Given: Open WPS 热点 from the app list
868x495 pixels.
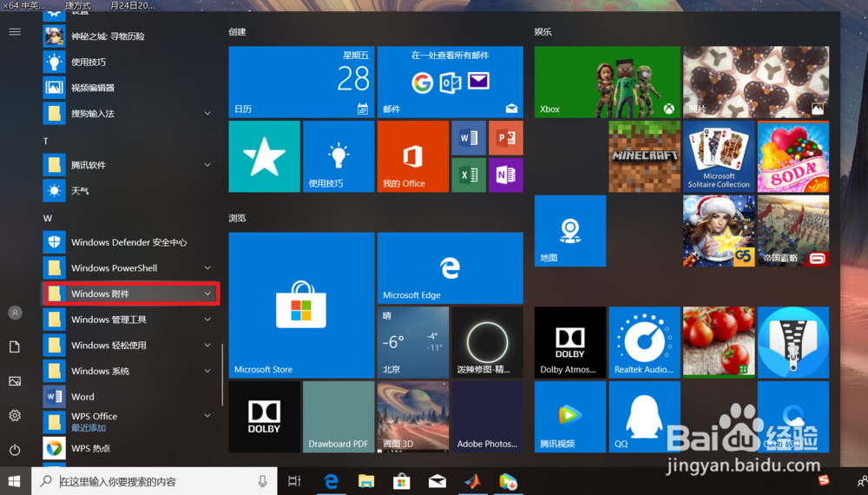Looking at the screenshot, I should pos(129,448).
